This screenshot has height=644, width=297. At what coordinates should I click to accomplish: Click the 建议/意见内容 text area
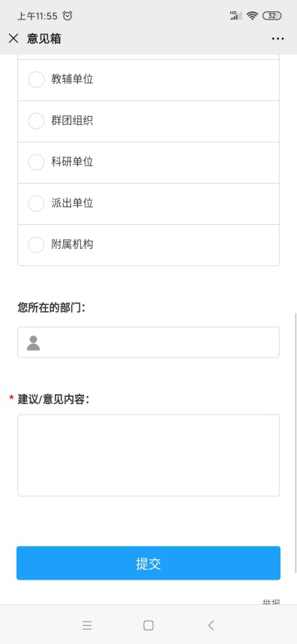(148, 455)
